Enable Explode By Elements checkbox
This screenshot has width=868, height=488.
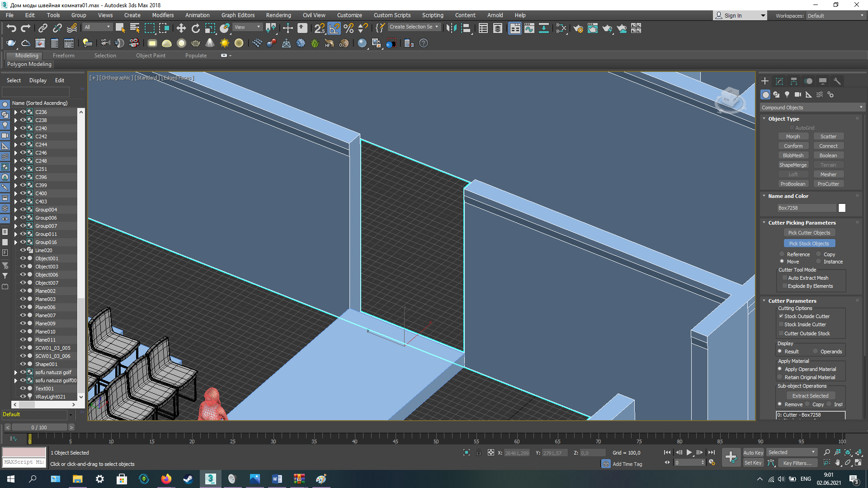[785, 286]
